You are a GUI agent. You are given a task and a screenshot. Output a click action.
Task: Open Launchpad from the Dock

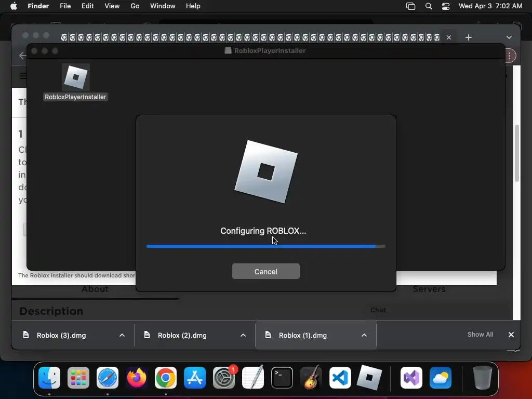pyautogui.click(x=78, y=378)
